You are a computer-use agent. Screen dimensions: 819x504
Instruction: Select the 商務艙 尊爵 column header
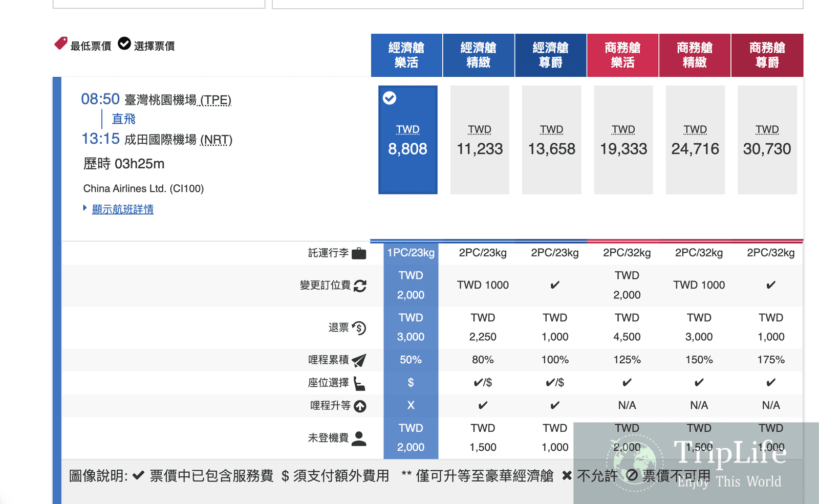click(767, 55)
